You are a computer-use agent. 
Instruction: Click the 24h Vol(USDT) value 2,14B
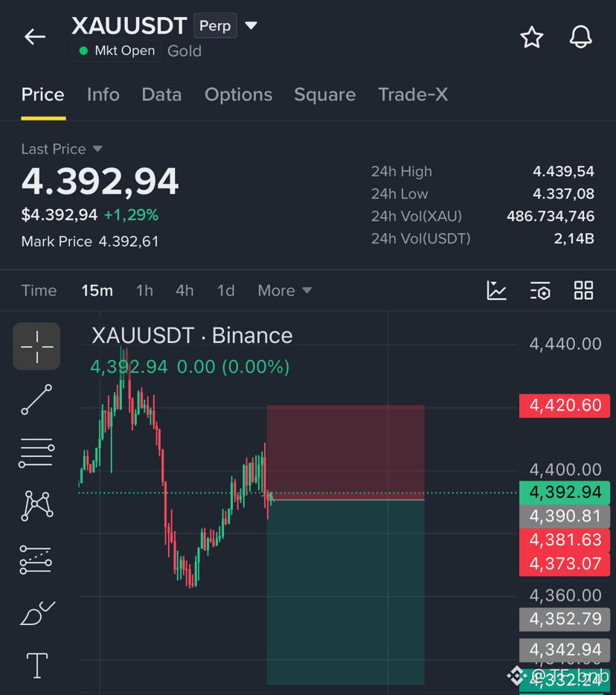pos(574,239)
